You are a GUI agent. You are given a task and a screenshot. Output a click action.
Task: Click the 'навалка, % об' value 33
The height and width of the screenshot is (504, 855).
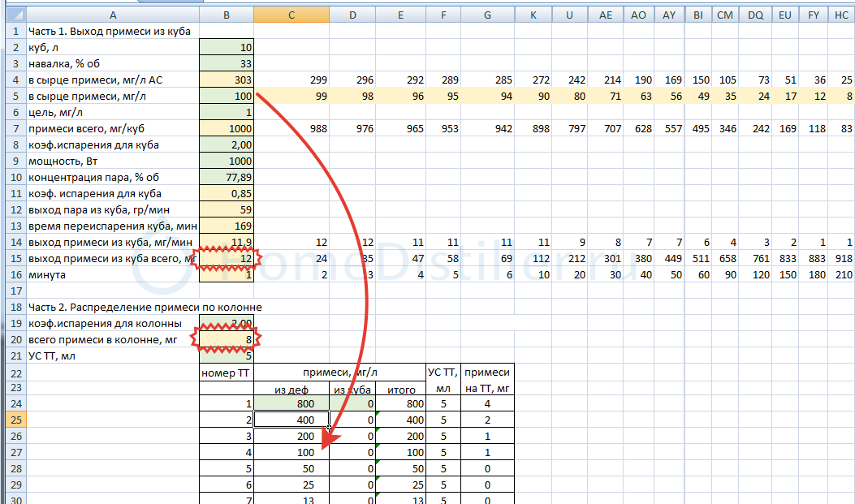click(x=227, y=64)
